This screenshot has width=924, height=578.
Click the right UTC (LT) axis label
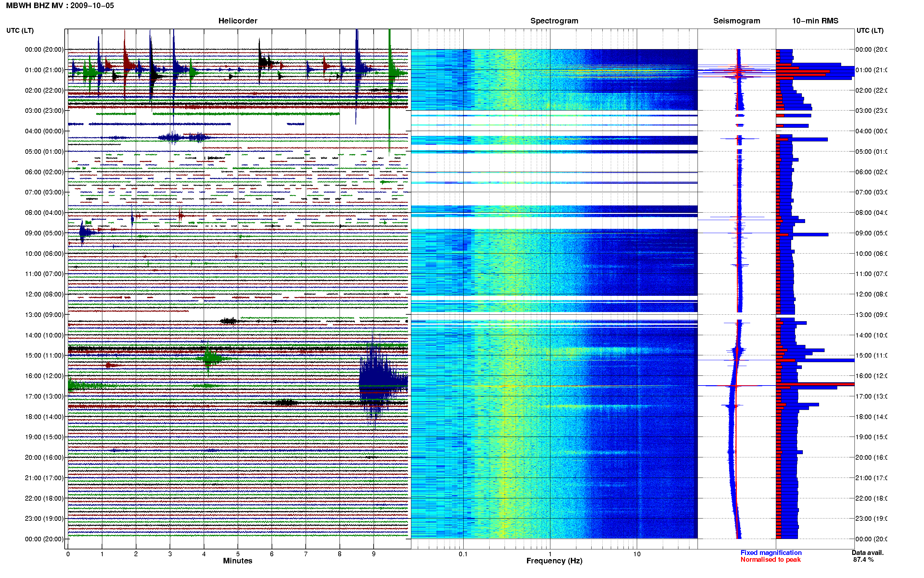(x=870, y=31)
